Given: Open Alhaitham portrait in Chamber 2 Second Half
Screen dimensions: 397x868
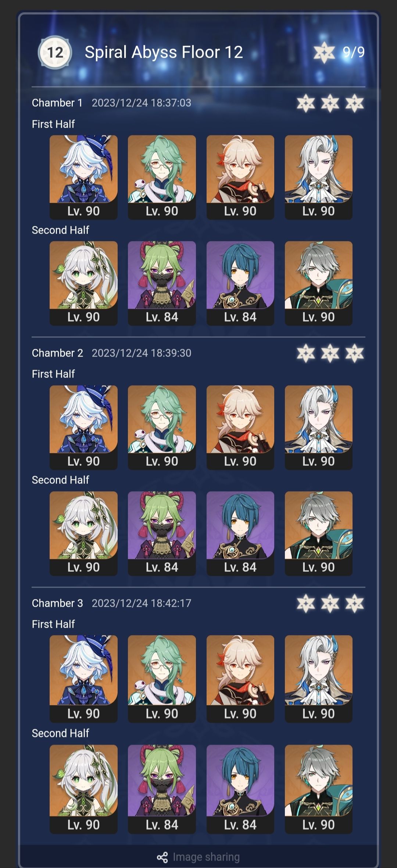Looking at the screenshot, I should (319, 533).
